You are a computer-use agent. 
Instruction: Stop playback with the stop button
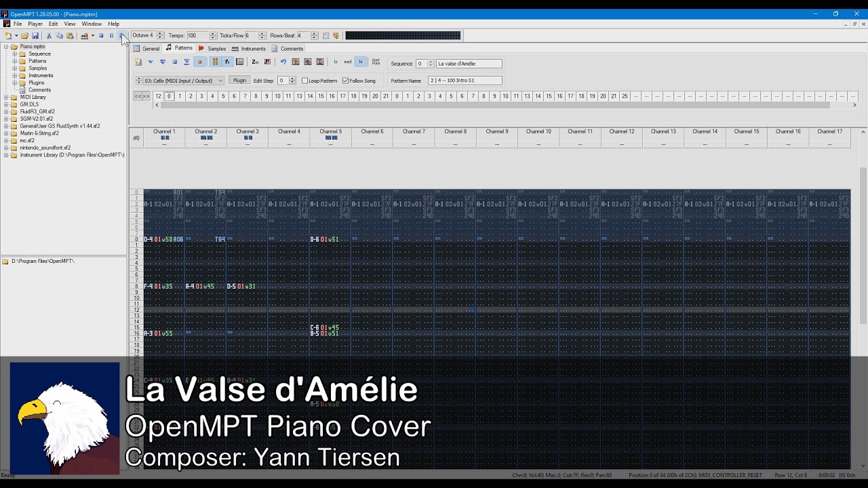tap(101, 35)
